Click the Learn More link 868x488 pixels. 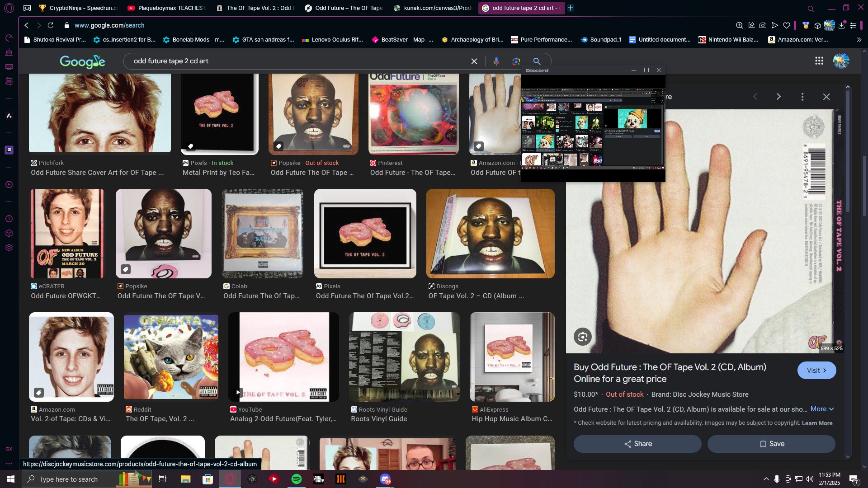coord(816,423)
